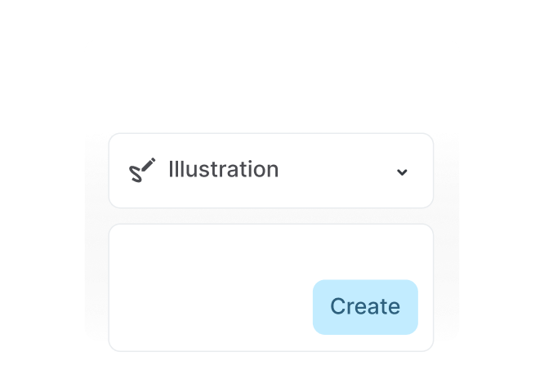Open the Illustration style dropdown
This screenshot has height=392, width=544.
point(270,171)
